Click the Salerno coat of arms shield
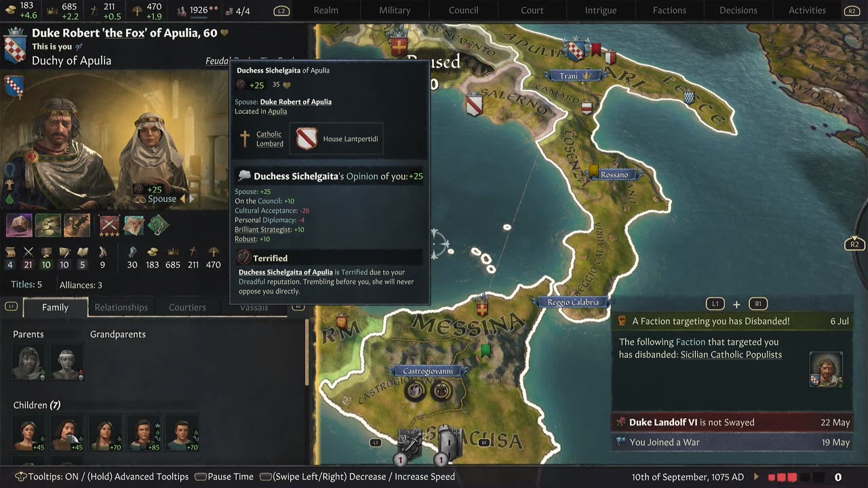The image size is (868, 488). point(474,105)
